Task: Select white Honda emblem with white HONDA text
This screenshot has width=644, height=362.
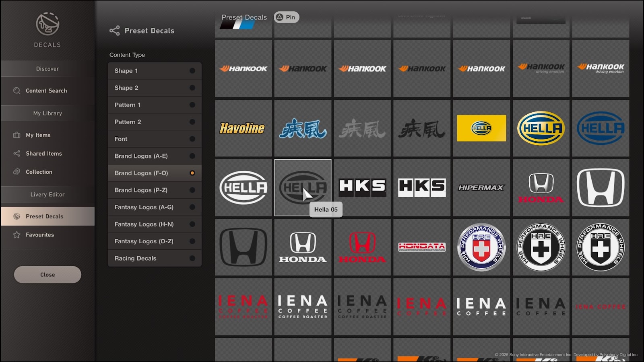Action: (303, 247)
